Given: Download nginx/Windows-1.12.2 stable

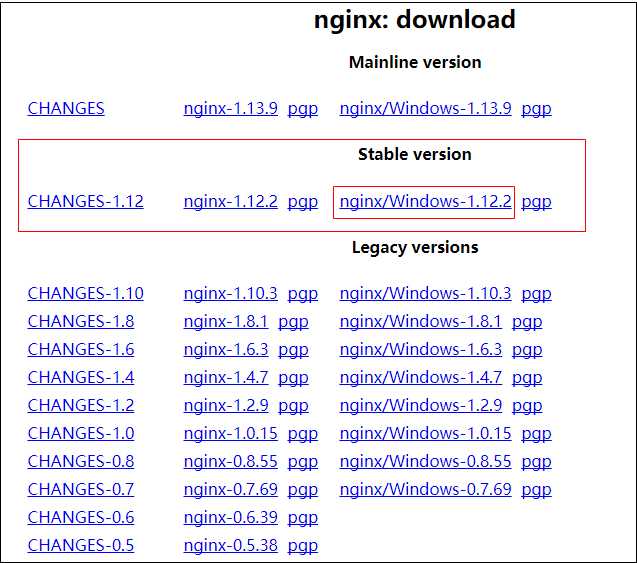Looking at the screenshot, I should coord(425,201).
